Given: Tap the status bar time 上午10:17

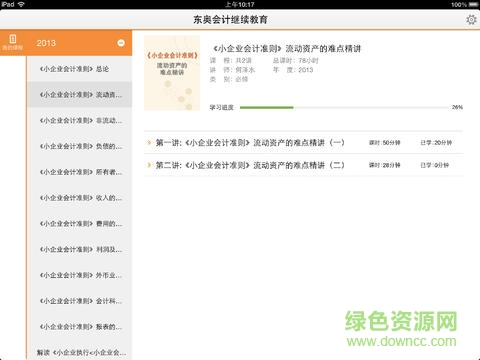Looking at the screenshot, I should click(239, 4).
